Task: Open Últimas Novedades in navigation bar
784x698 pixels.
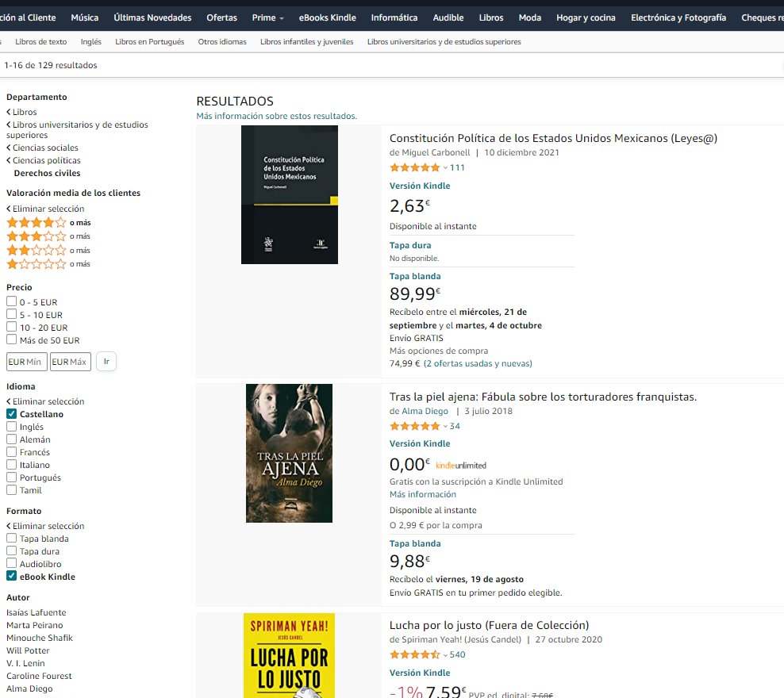Action: point(152,17)
